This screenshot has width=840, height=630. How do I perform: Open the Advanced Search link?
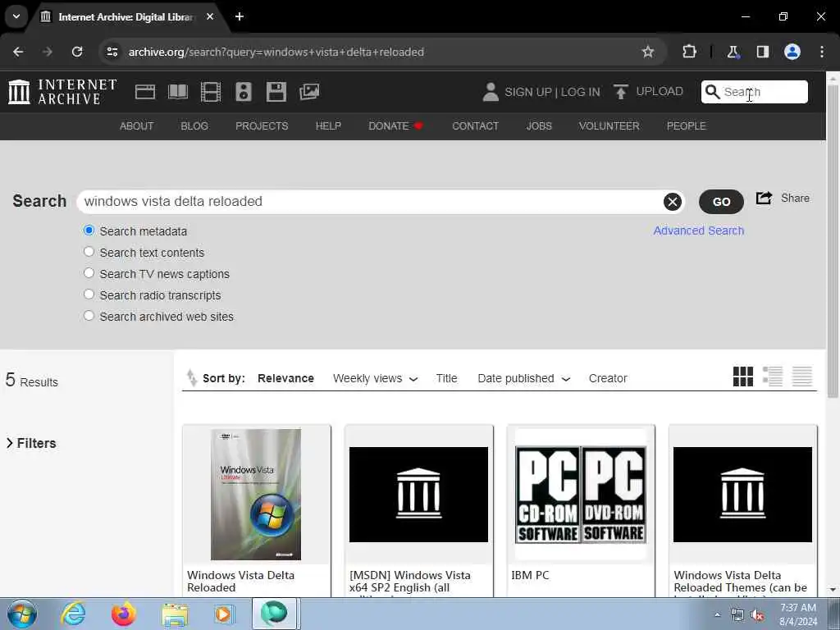pyautogui.click(x=699, y=231)
